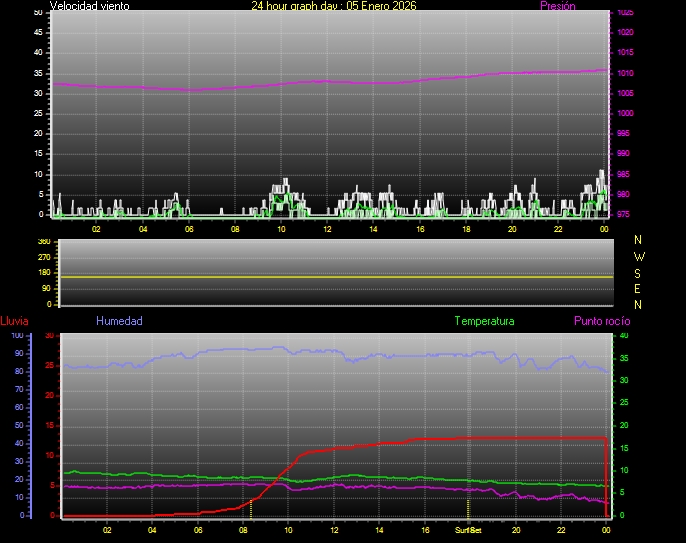Select the red Lluvia legend label
This screenshot has height=543, width=686.
click(x=14, y=321)
